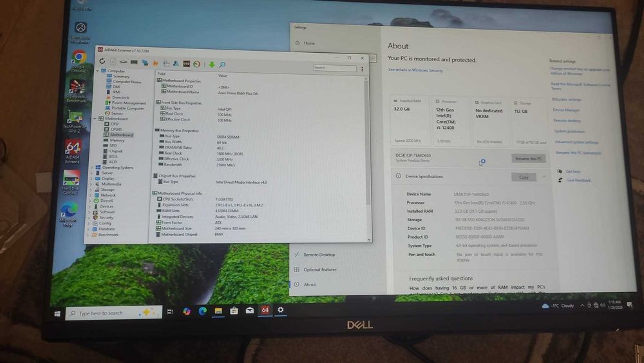
Task: Switch to AIDA64 via its taskbar icon
Action: point(265,310)
